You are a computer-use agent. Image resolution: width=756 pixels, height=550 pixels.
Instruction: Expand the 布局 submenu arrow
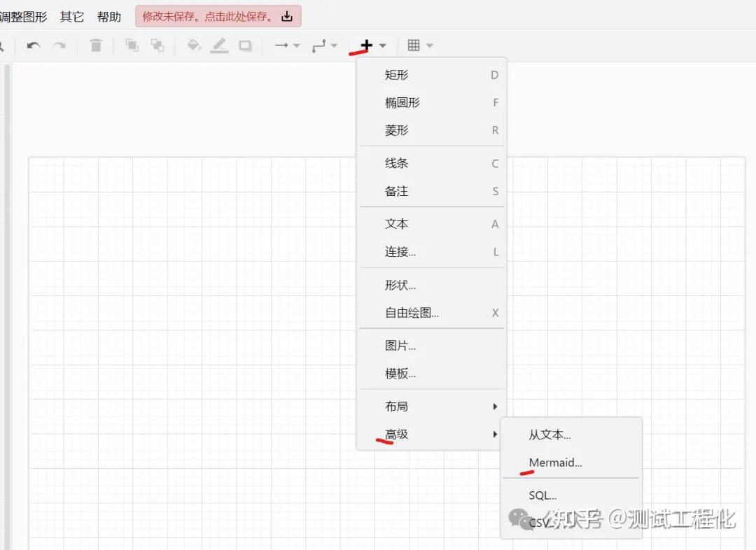495,407
